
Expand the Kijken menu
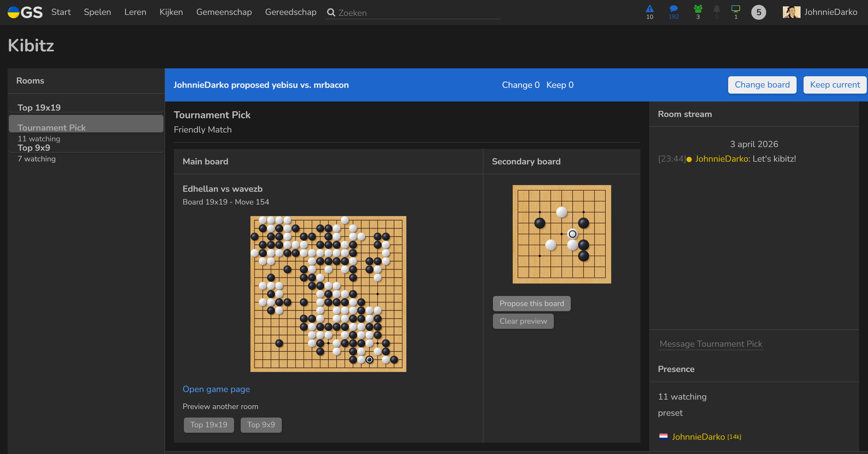(171, 12)
